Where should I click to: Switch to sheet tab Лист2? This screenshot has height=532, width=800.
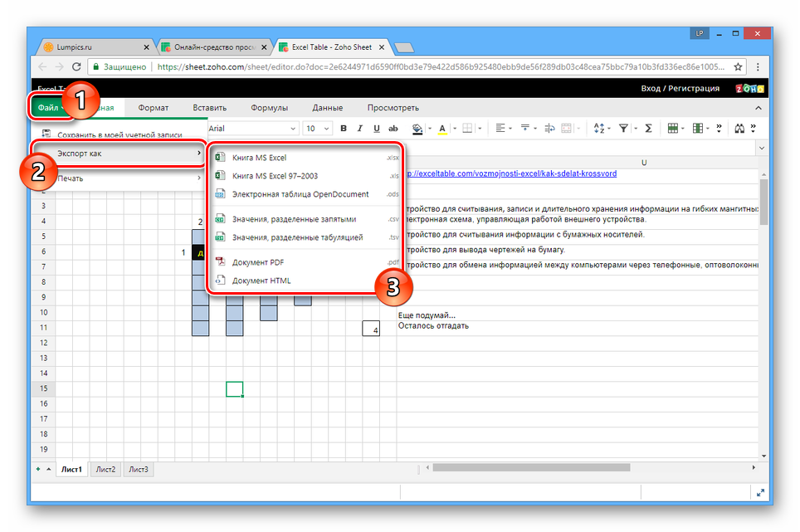click(x=105, y=469)
